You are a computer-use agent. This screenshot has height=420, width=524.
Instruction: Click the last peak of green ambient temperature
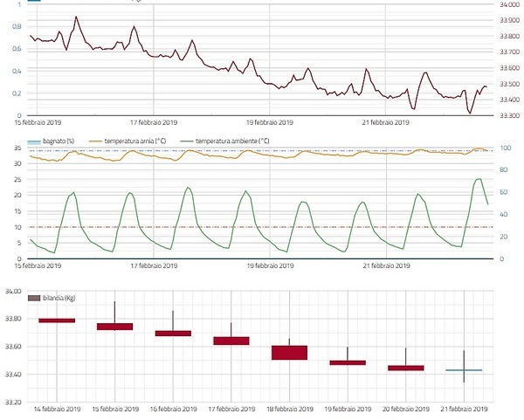click(x=479, y=179)
